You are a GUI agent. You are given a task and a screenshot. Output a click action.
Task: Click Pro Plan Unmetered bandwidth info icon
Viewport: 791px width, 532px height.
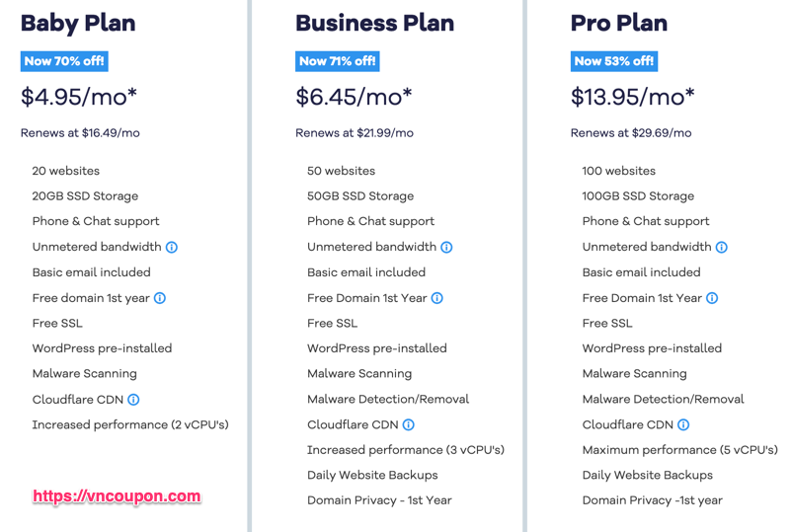(x=722, y=247)
